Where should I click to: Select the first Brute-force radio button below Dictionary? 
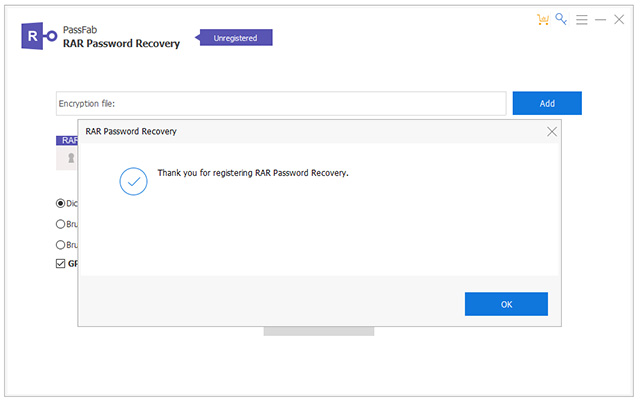click(60, 224)
